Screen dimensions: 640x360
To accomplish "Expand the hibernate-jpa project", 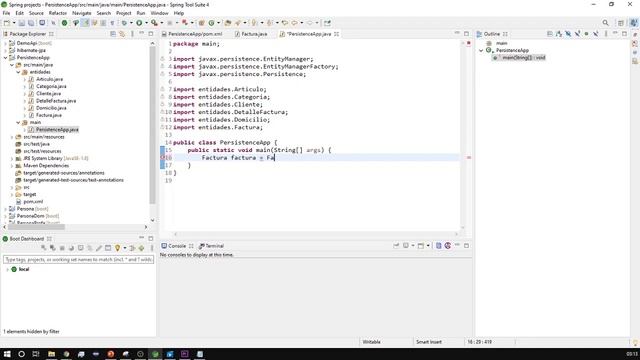I will [x=5, y=51].
